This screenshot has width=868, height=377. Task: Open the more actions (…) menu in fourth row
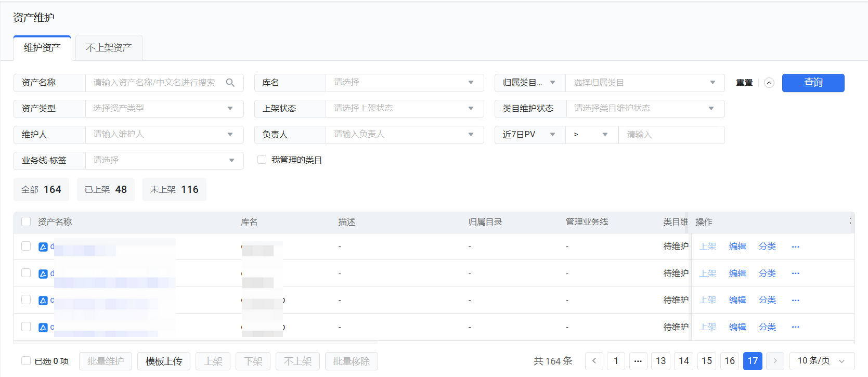[x=795, y=327]
